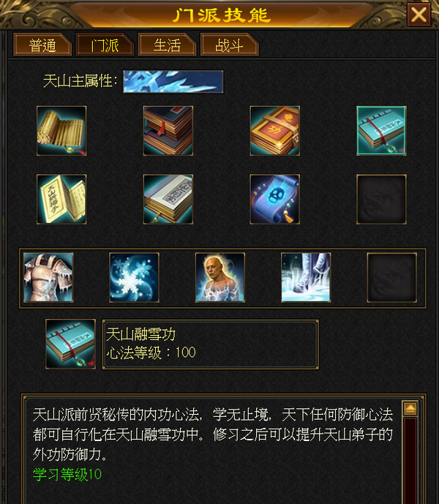
Task: Choose the highlighted teal manual skill icon
Action: coord(381,131)
